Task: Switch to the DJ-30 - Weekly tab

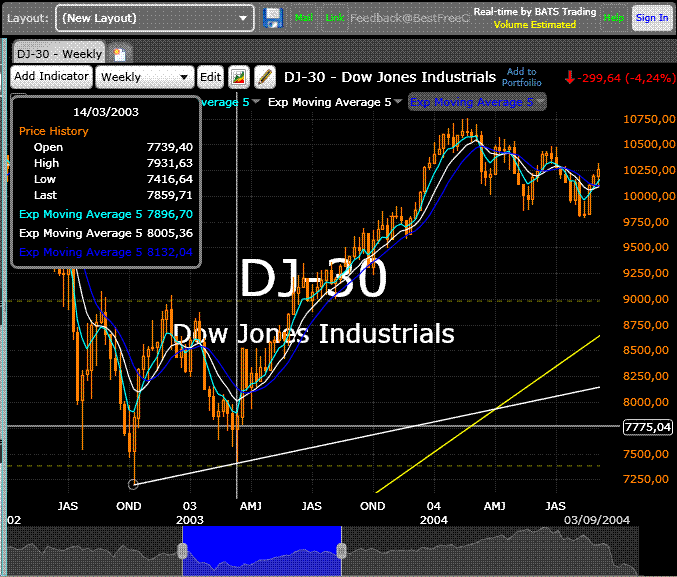Action: pos(59,54)
